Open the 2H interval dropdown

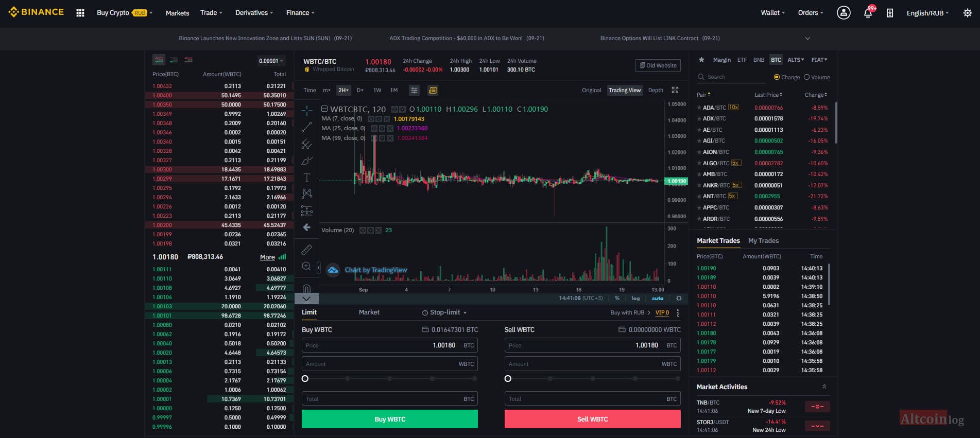pos(343,90)
